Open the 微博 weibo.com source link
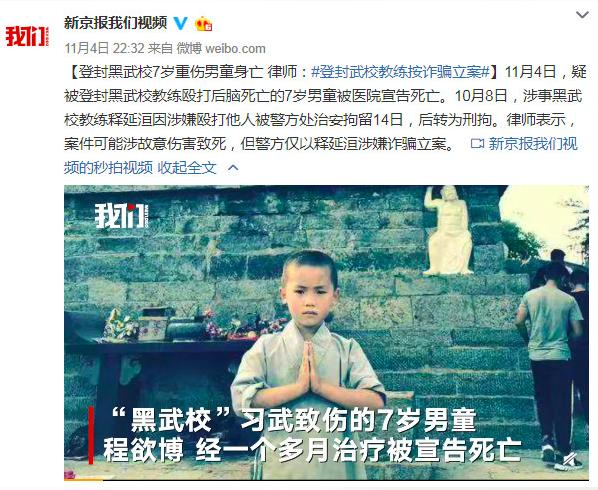The width and height of the screenshot is (598, 490). point(221,48)
